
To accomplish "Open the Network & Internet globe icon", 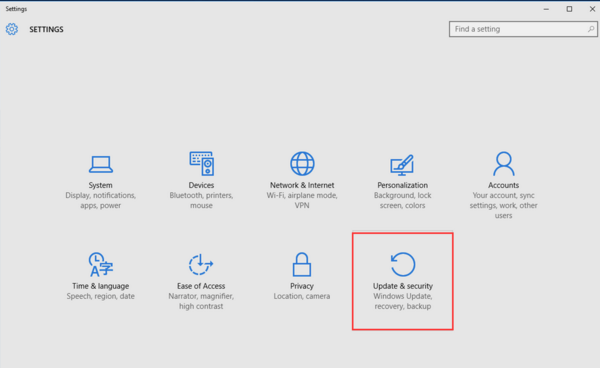I will [x=302, y=163].
